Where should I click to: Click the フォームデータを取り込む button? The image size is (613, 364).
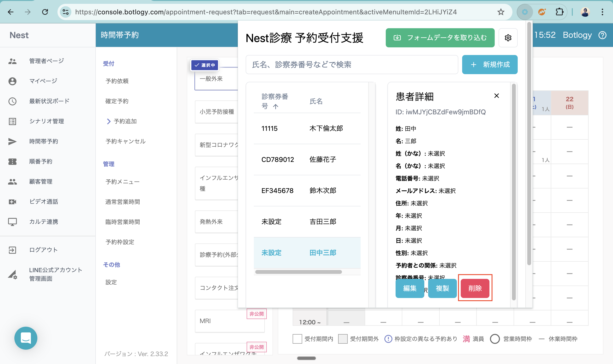tap(440, 38)
